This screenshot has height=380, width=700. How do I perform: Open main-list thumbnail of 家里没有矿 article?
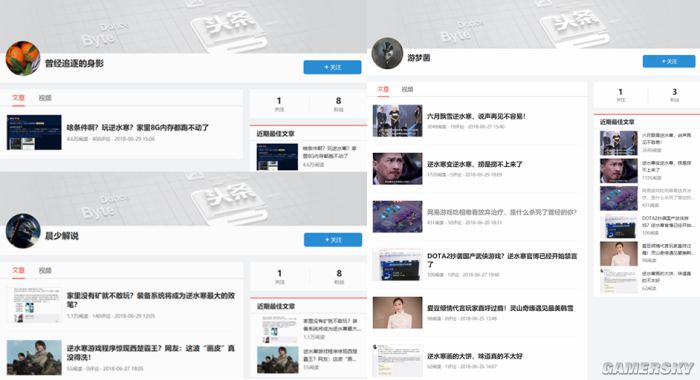pyautogui.click(x=34, y=305)
